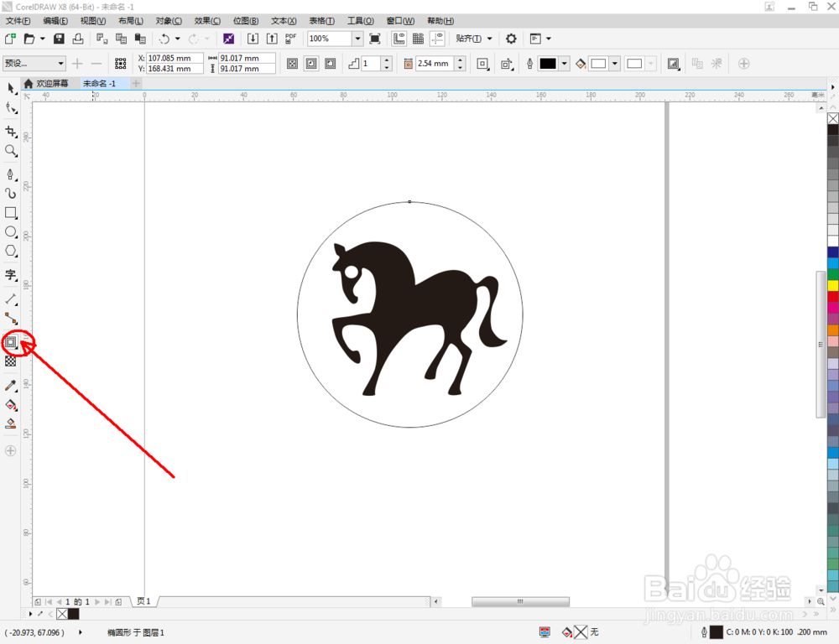Click the red palette swatch

(833, 297)
